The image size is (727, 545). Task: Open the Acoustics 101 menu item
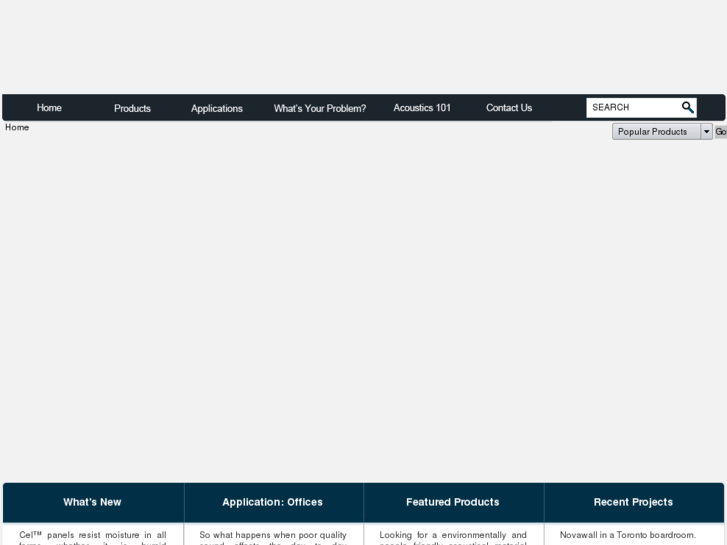(422, 108)
